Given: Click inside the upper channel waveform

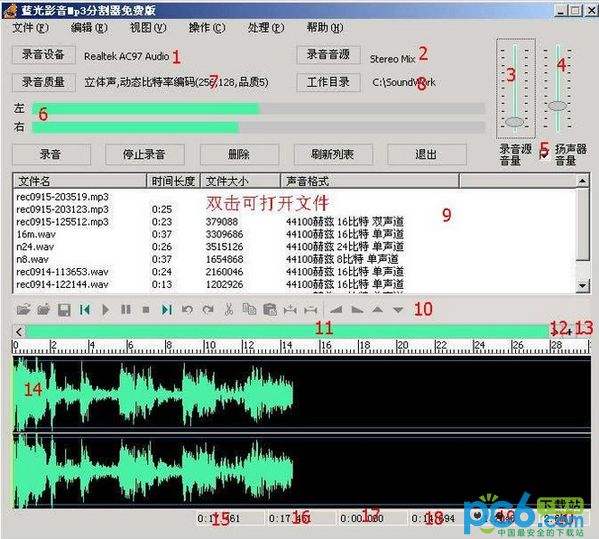Looking at the screenshot, I should click(302, 393).
